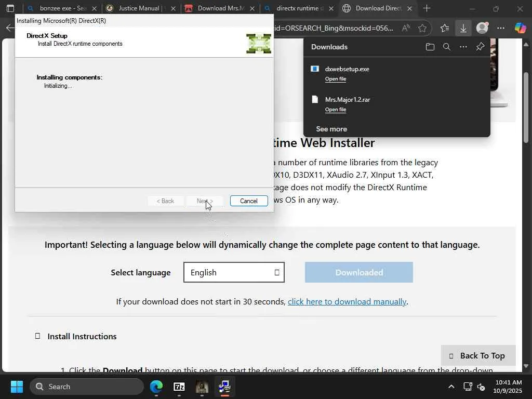Open network status tray icon

468,387
